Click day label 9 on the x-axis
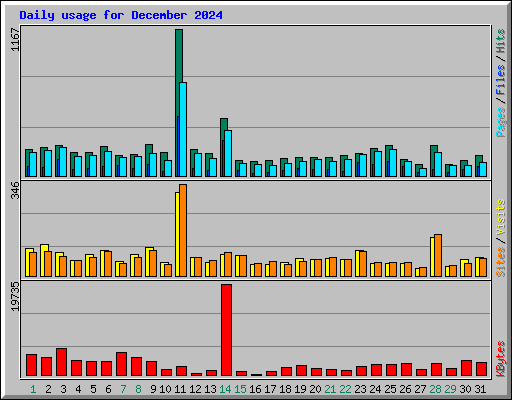Screen dimensions: 512x400 pyautogui.click(x=153, y=389)
